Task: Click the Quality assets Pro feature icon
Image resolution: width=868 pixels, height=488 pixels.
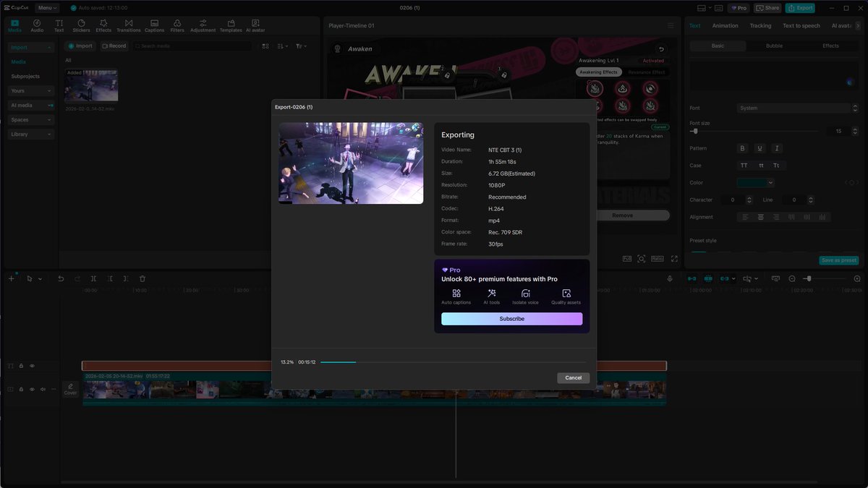Action: coord(566,294)
